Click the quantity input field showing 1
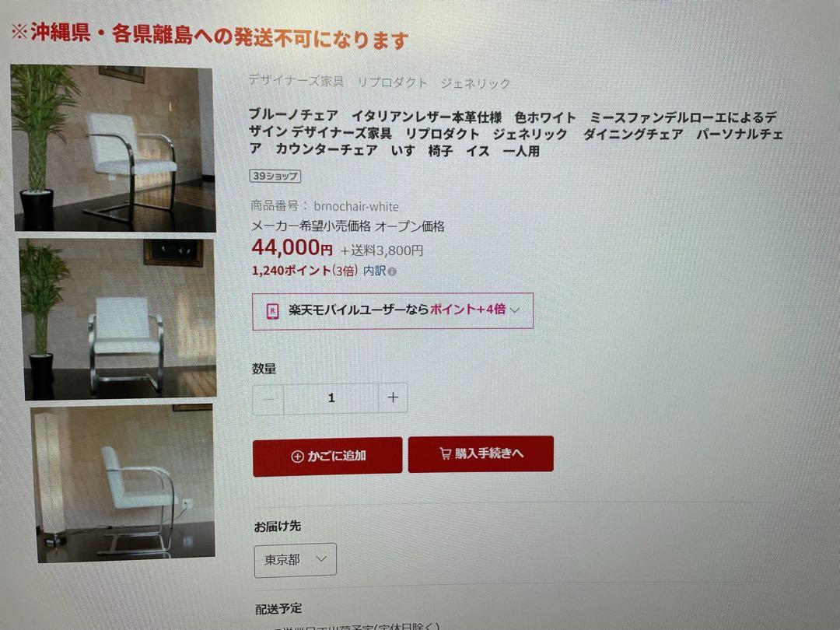 click(331, 398)
